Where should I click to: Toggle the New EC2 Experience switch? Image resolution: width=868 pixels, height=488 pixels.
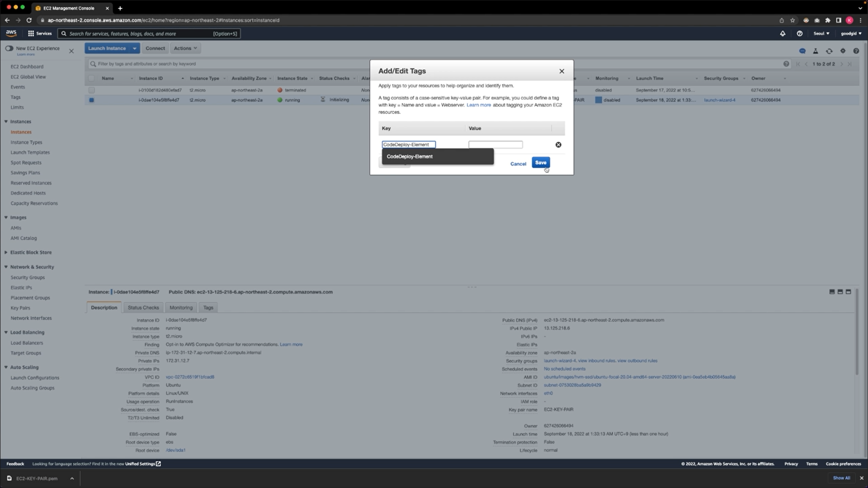tap(9, 48)
